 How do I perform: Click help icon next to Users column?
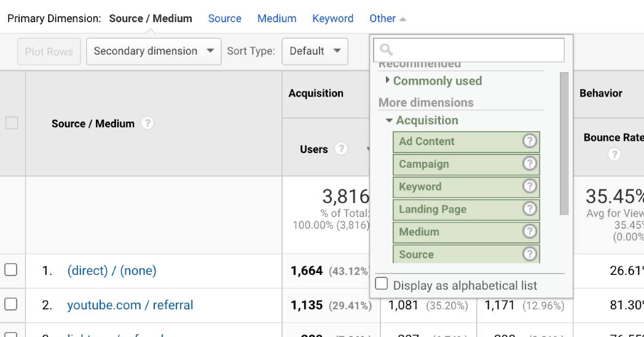tap(341, 149)
